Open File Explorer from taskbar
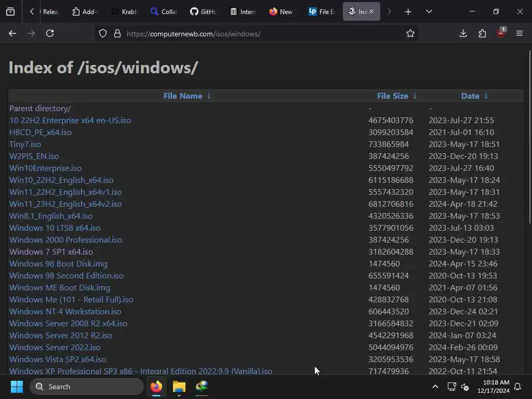Screen dimensions: 532x399 point(179,387)
